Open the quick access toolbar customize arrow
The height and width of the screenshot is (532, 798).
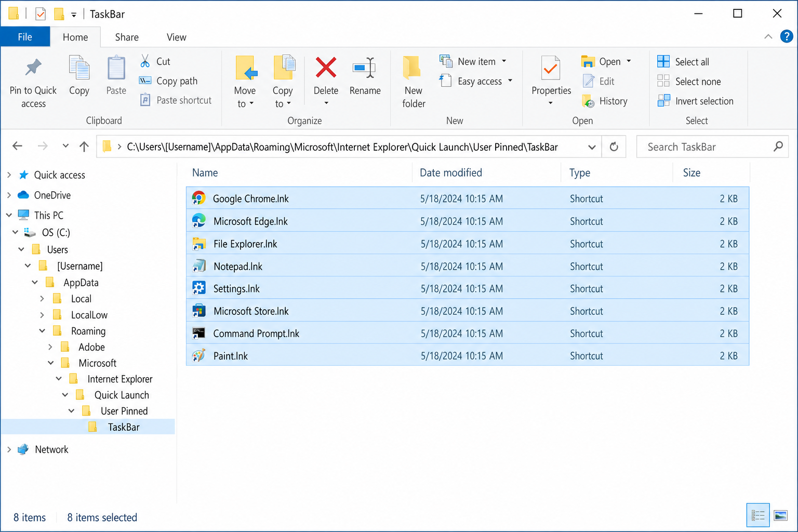pos(74,15)
